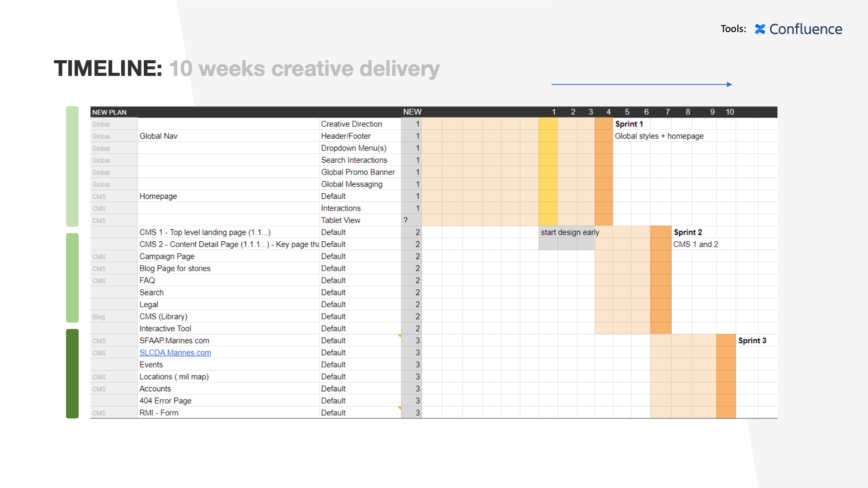Click the Sprint 3 label

click(752, 341)
